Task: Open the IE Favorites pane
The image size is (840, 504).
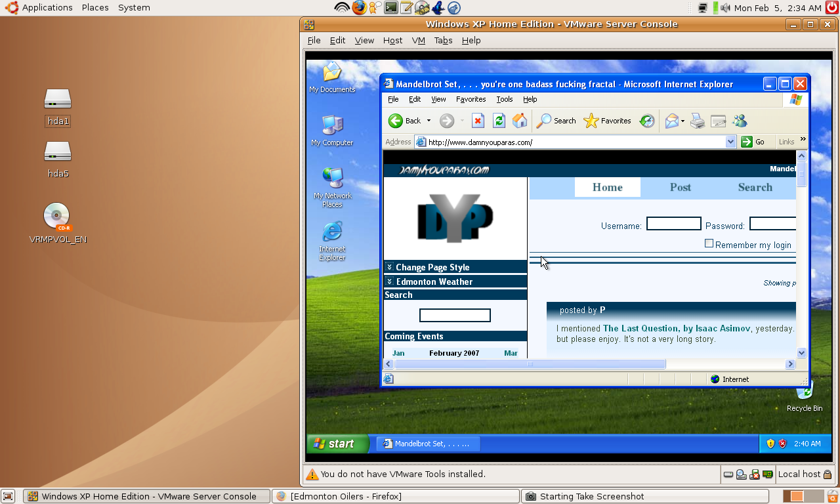Action: pyautogui.click(x=607, y=121)
